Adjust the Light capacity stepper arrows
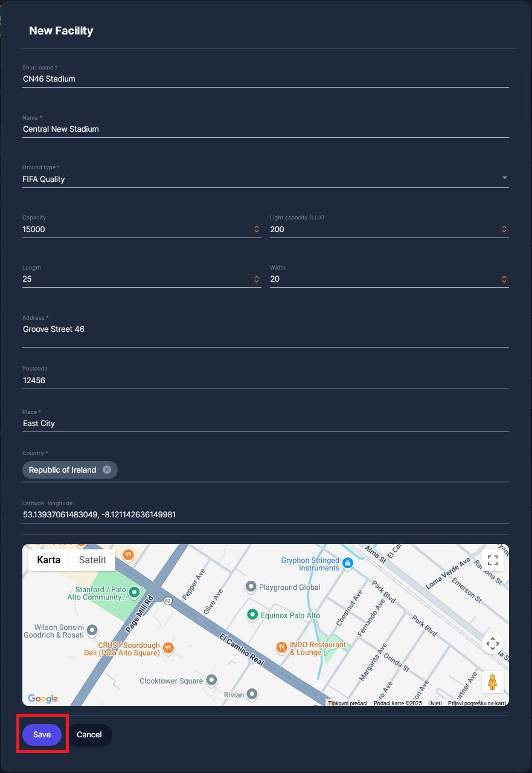The image size is (532, 773). [x=504, y=229]
